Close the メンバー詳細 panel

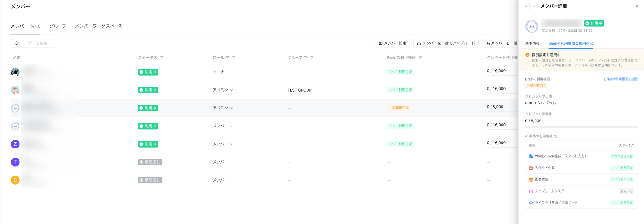[x=637, y=6]
